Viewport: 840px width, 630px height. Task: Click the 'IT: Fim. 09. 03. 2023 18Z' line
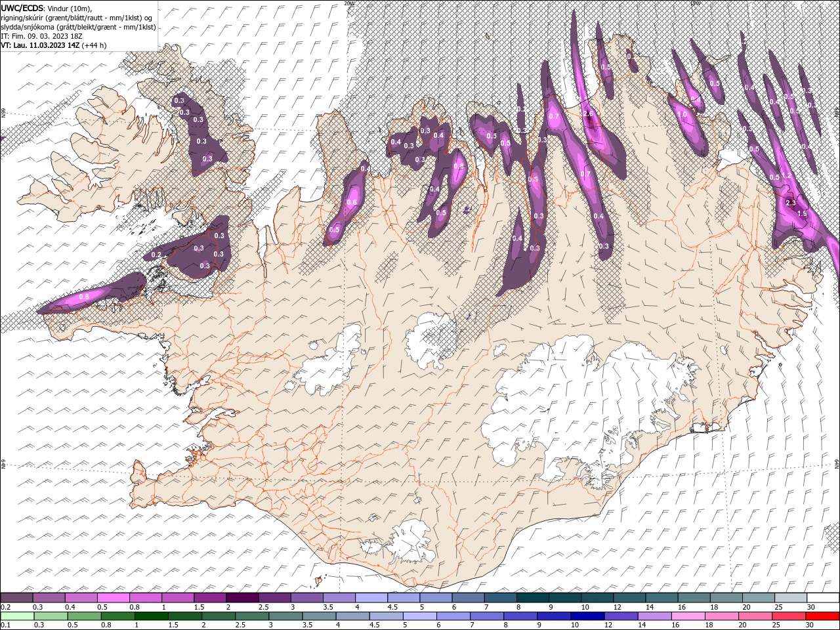pyautogui.click(x=43, y=36)
